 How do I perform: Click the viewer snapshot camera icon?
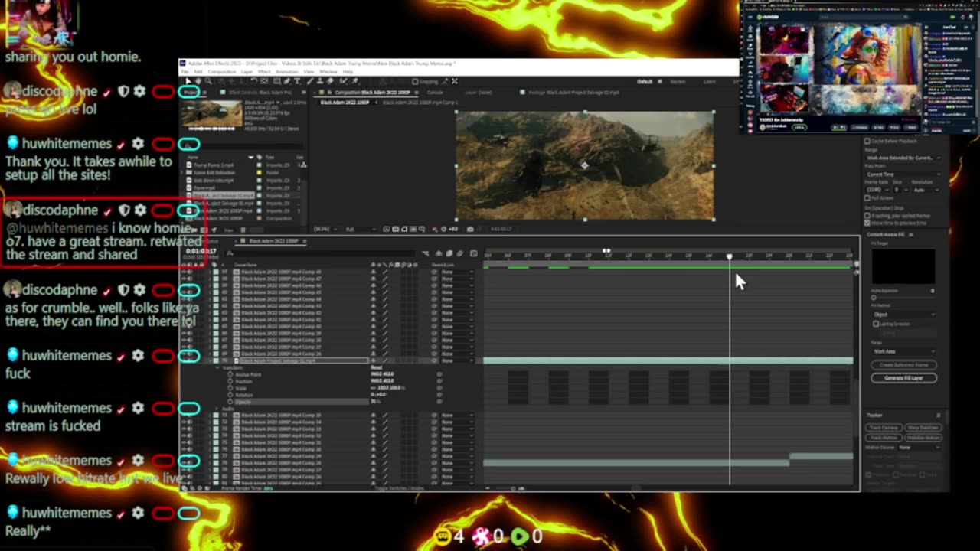coord(470,229)
